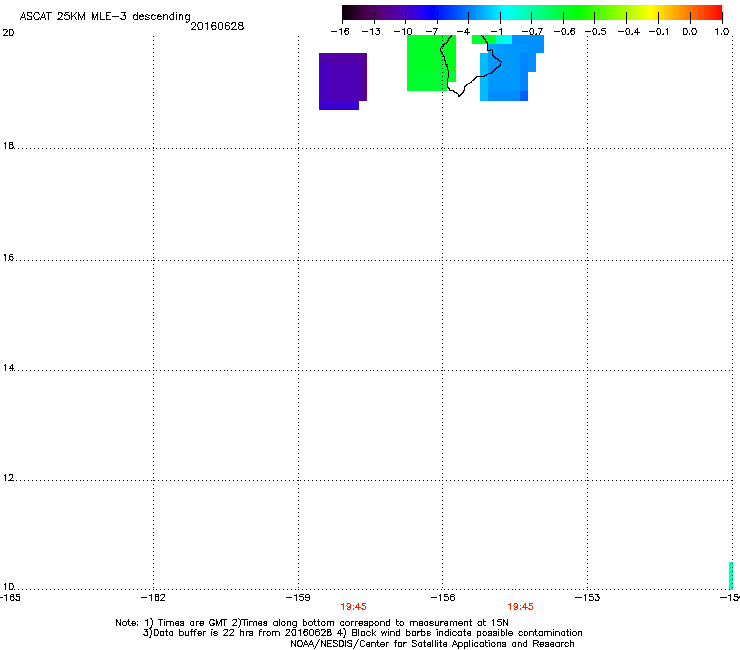The height and width of the screenshot is (650, 740).
Task: Click the small teal data sliver near latitude 10
Action: click(x=731, y=575)
